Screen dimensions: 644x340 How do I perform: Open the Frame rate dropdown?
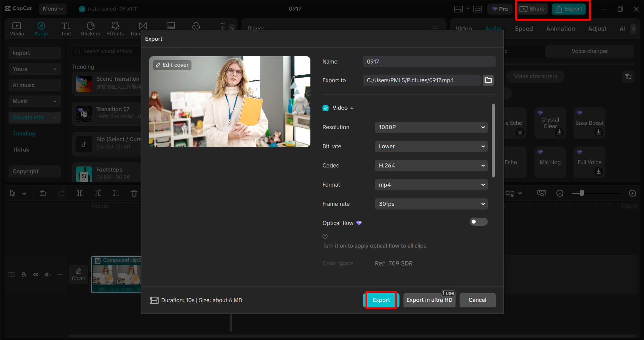point(431,204)
